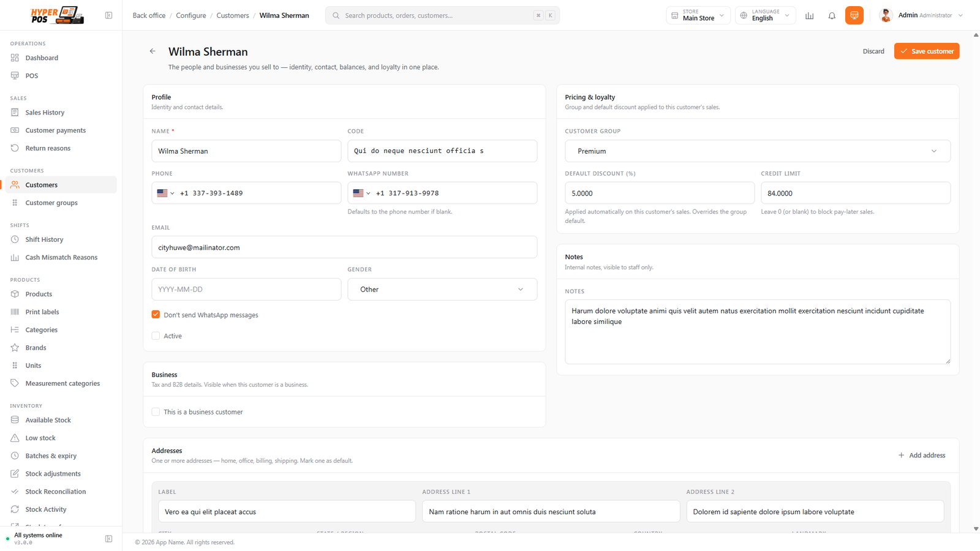Click the Credit Limit field
The width and height of the screenshot is (980, 551).
pos(856,193)
